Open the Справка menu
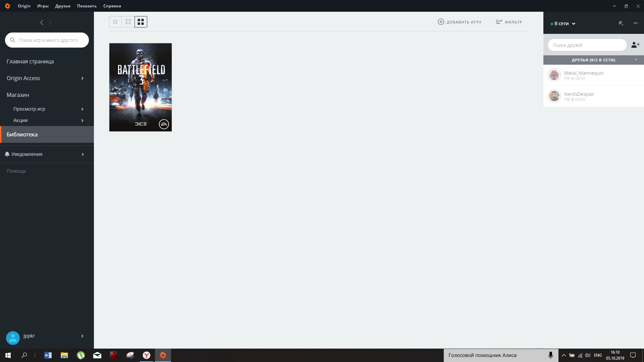Image resolution: width=644 pixels, height=362 pixels. (112, 6)
